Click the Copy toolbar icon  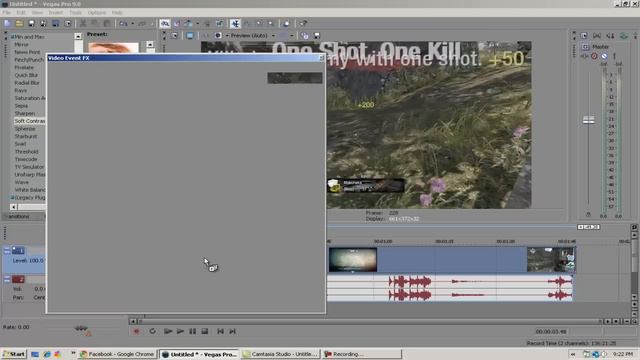[x=95, y=24]
